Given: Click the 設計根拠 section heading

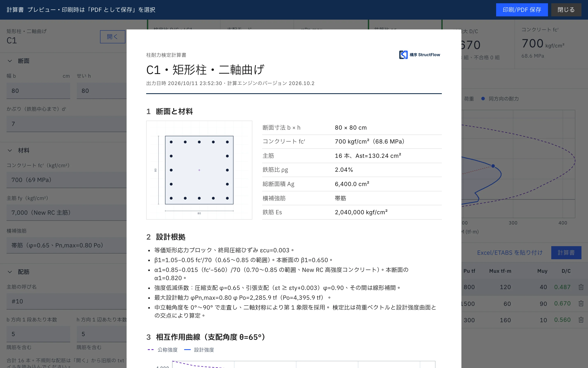Looking at the screenshot, I should (170, 237).
